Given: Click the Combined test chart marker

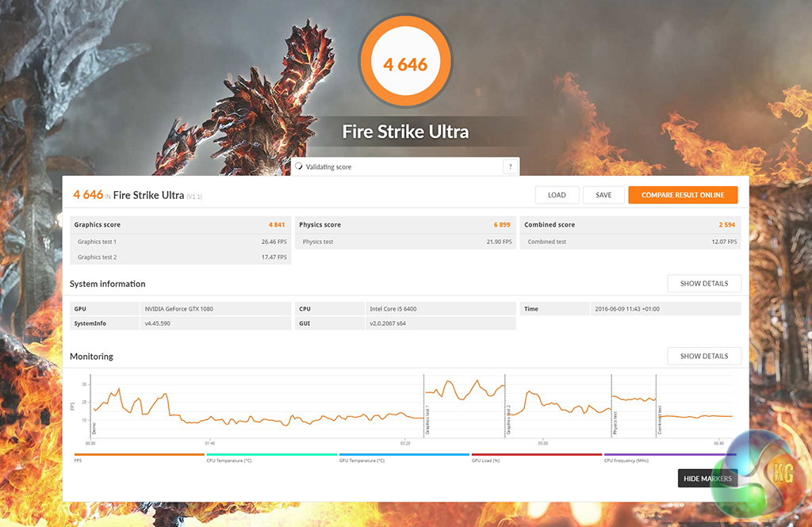Looking at the screenshot, I should (x=660, y=421).
